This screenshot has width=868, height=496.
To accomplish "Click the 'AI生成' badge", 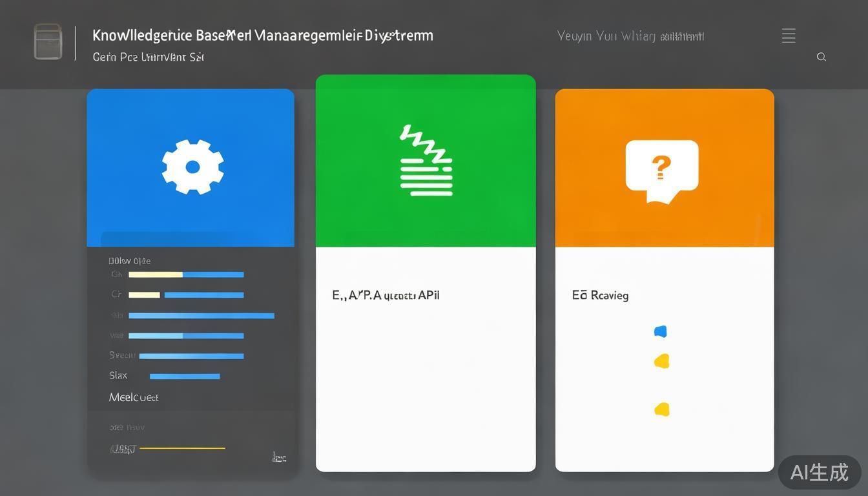I will coord(819,472).
